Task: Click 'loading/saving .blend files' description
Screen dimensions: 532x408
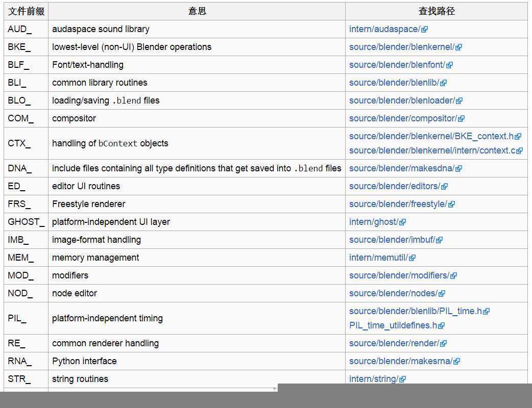Action: pos(106,100)
